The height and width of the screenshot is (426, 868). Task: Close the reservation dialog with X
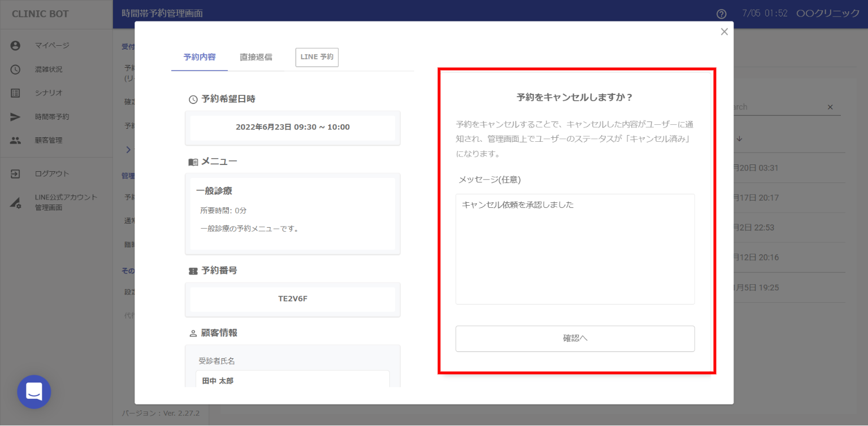pyautogui.click(x=724, y=32)
